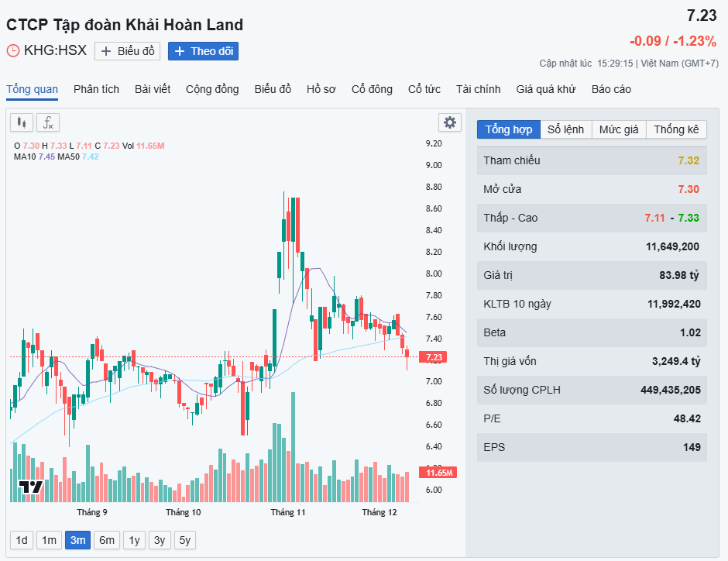
Task: Click the Theo dõi button
Action: [x=203, y=51]
